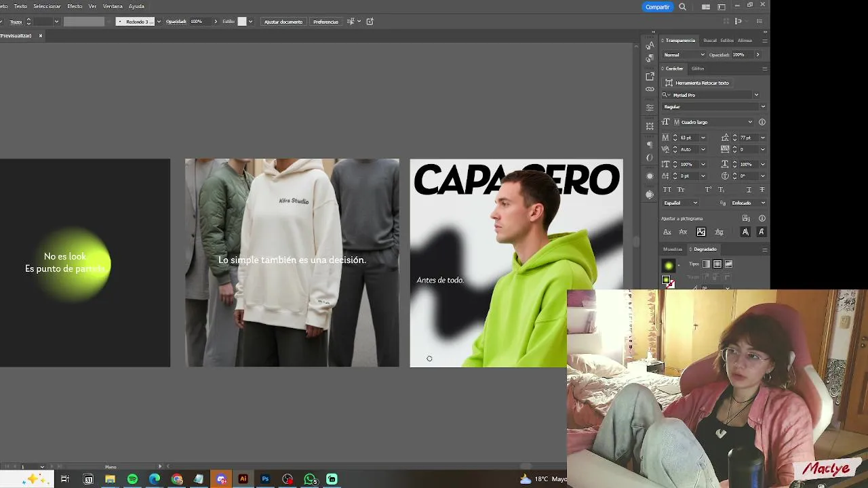Click the info icon beside Cuadro largo
868x488 pixels.
[762, 122]
